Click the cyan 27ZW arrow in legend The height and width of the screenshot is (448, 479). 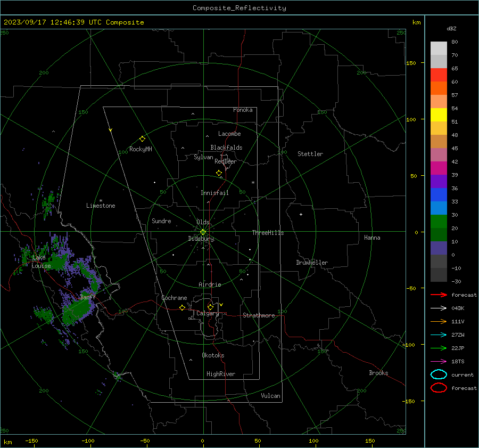click(x=439, y=335)
